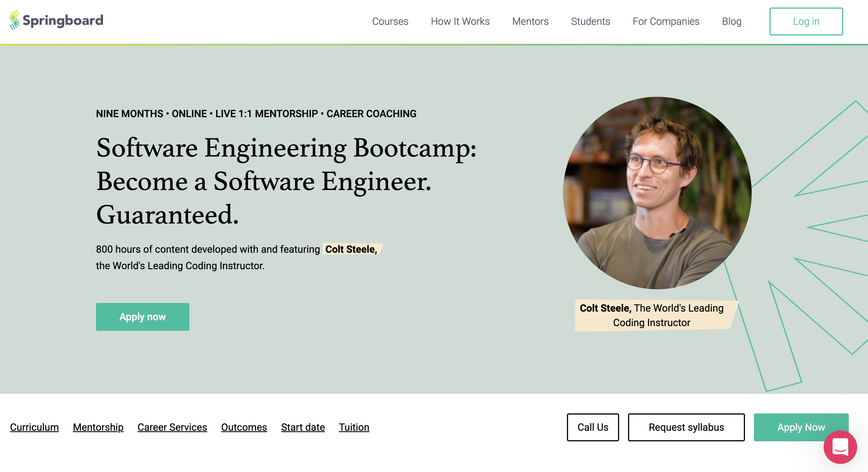Navigate to Students section
Viewport: 868px width, 472px height.
pos(590,21)
